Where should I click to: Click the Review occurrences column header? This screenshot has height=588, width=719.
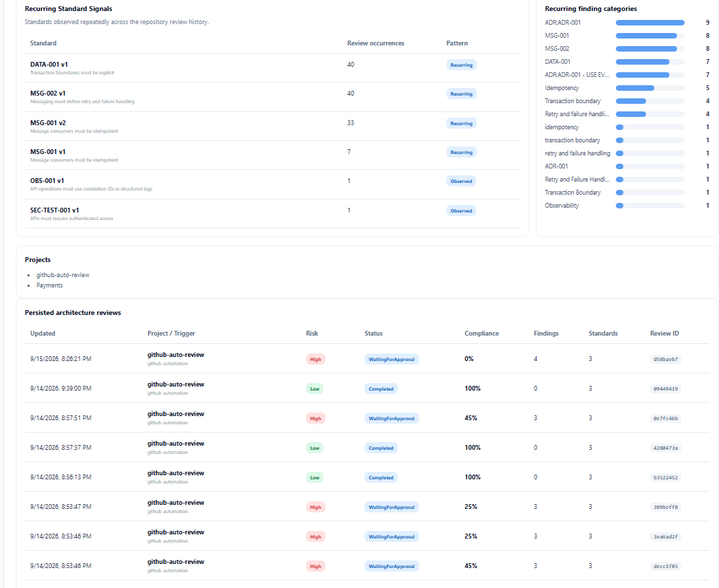376,43
